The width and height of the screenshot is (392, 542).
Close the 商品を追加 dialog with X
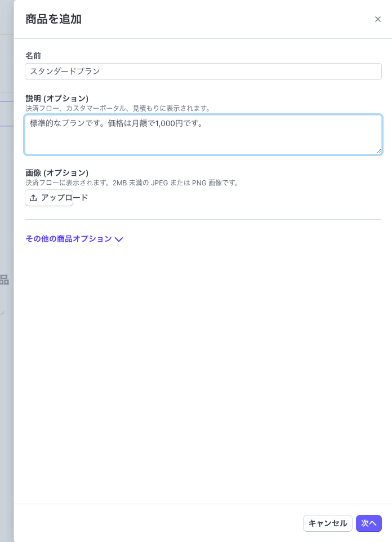tap(377, 19)
